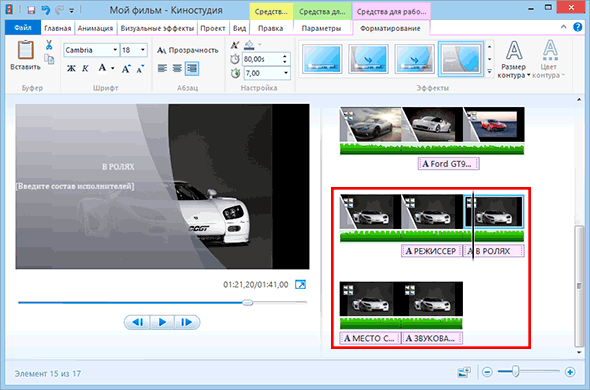Switch to the Правка tab
The image size is (590, 390).
point(271,28)
